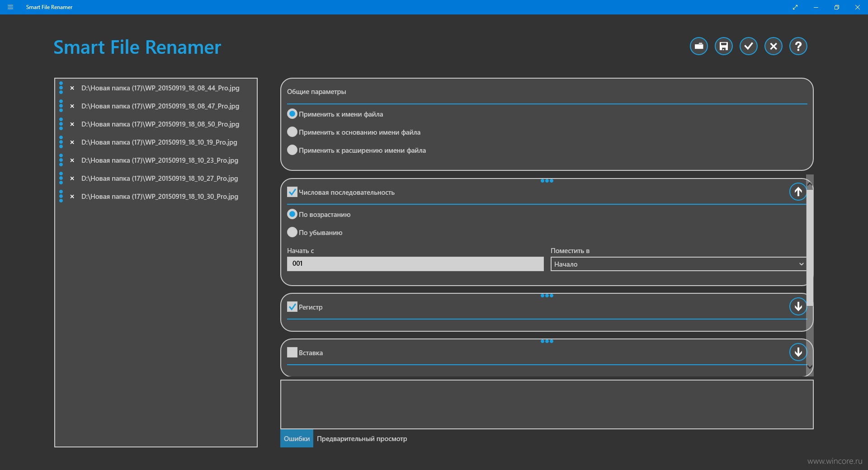Image resolution: width=868 pixels, height=470 pixels.
Task: Expand Вставка section with down arrow
Action: point(798,352)
